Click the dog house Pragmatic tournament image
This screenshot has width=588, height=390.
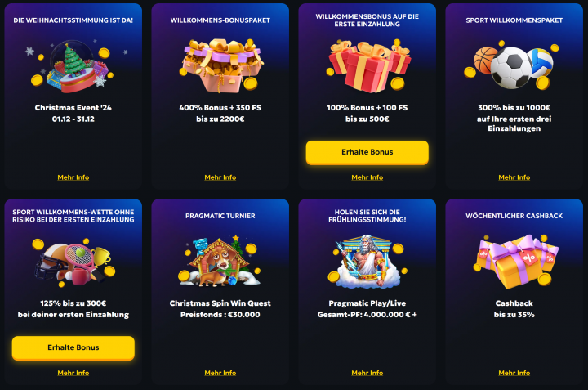[220, 262]
